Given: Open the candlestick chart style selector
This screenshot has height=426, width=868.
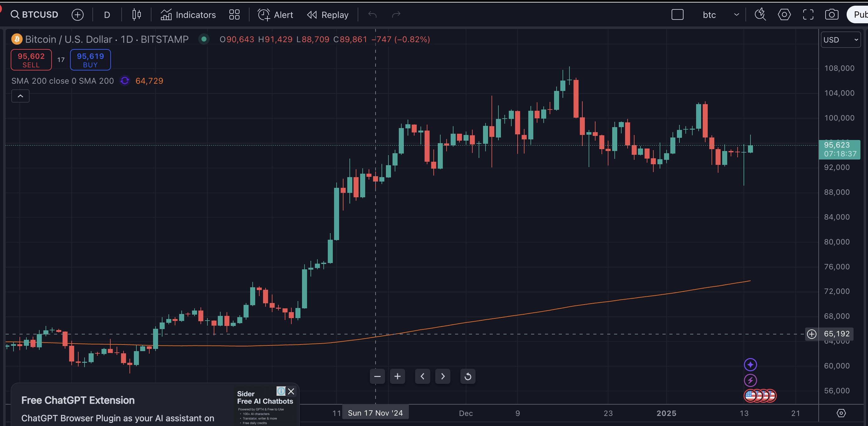Looking at the screenshot, I should (x=136, y=14).
